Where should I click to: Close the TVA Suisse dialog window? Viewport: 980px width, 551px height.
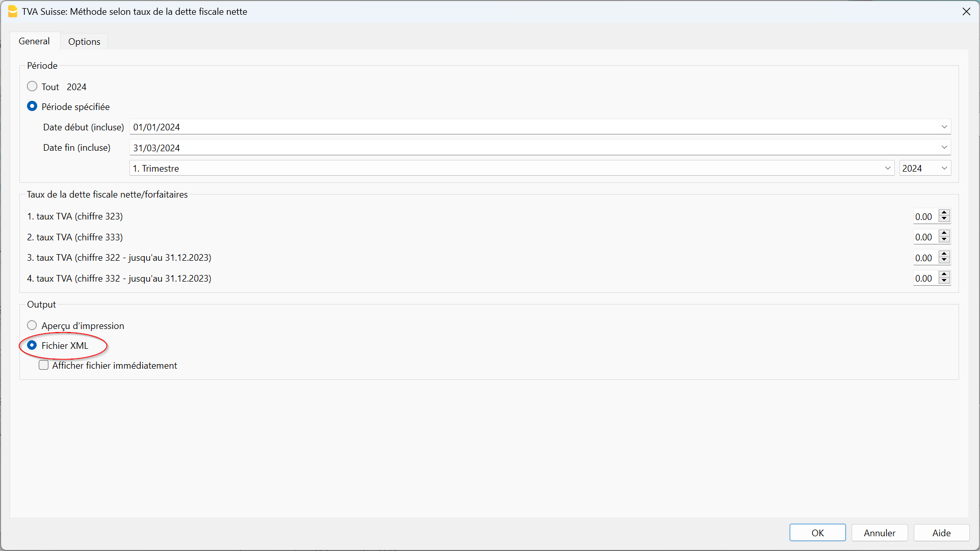[x=966, y=11]
